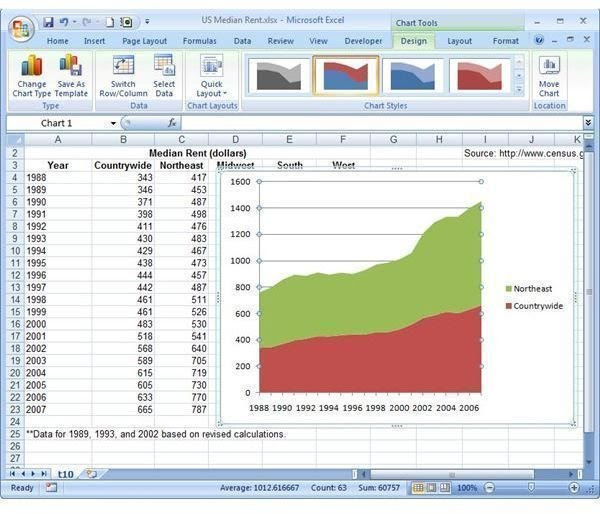The image size is (600, 514).
Task: Open the Office Button menu
Action: point(21,28)
